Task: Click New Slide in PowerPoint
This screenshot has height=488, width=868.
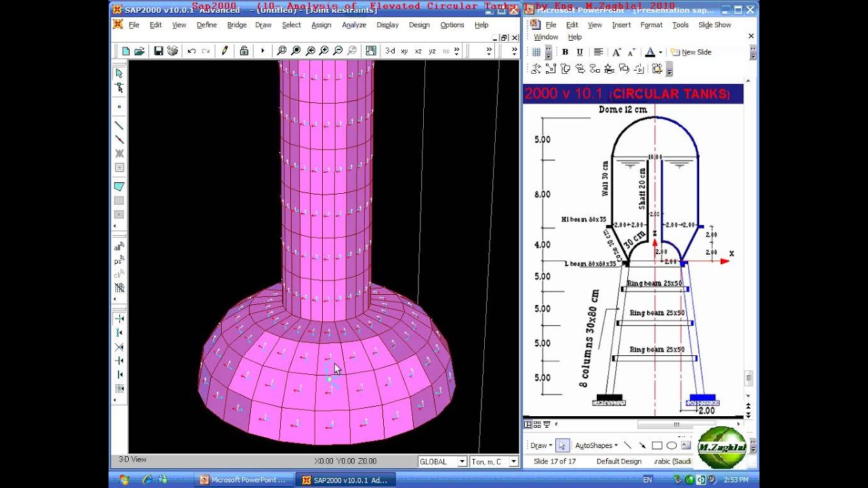Action: [691, 52]
